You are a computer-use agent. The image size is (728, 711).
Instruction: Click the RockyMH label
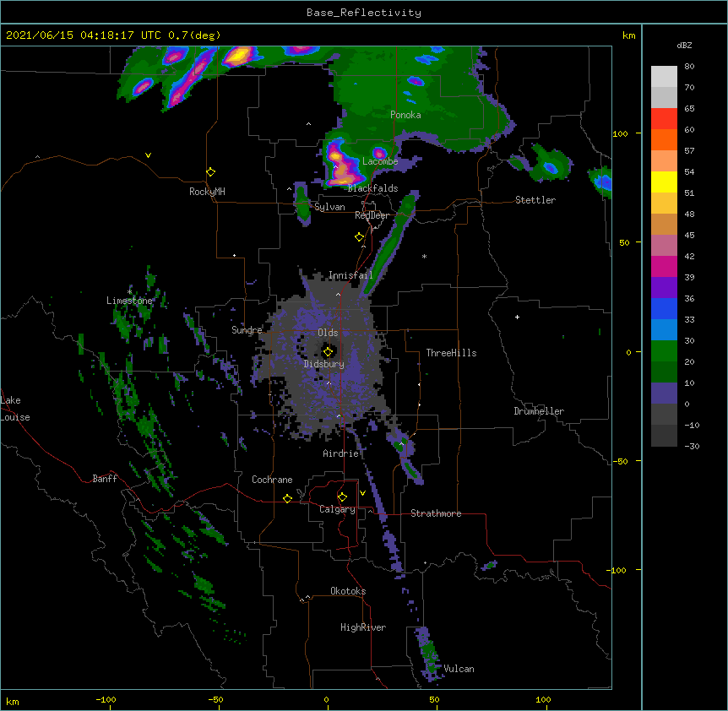(207, 192)
